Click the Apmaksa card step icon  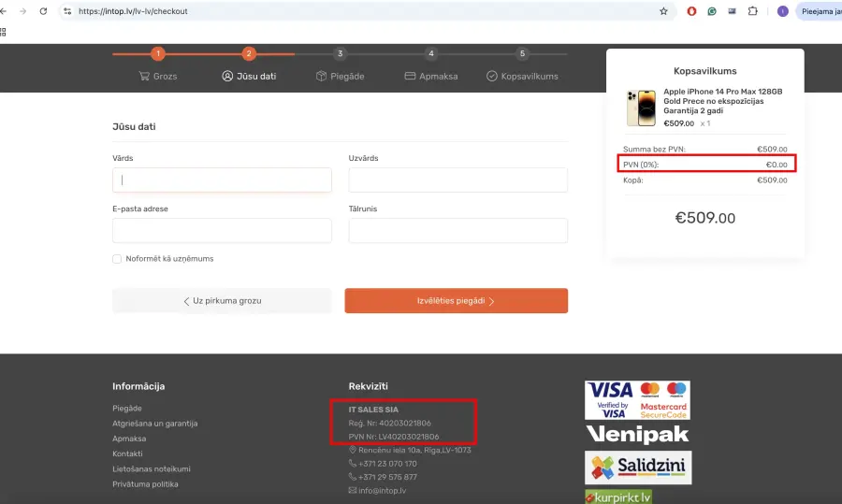pyautogui.click(x=410, y=76)
